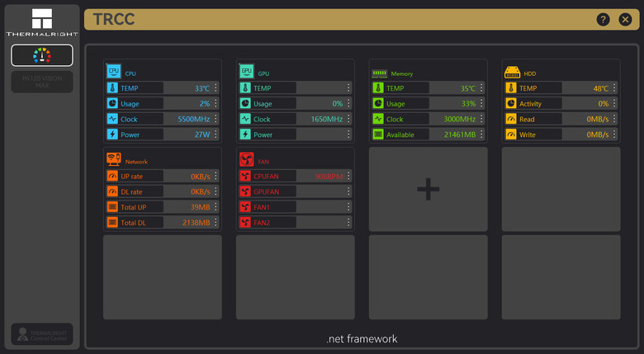Viewport: 644px width, 354px height.
Task: Click the GPU Clock value 1650MHz
Action: [327, 119]
